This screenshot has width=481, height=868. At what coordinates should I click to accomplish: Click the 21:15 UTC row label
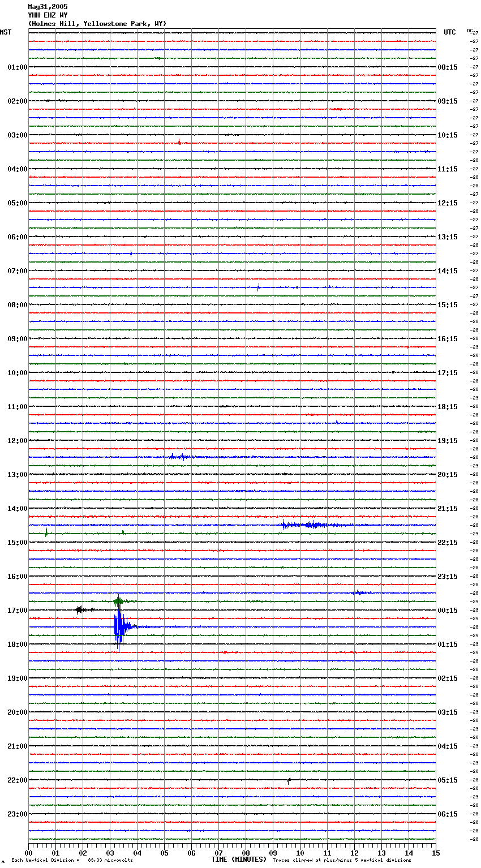448,509
